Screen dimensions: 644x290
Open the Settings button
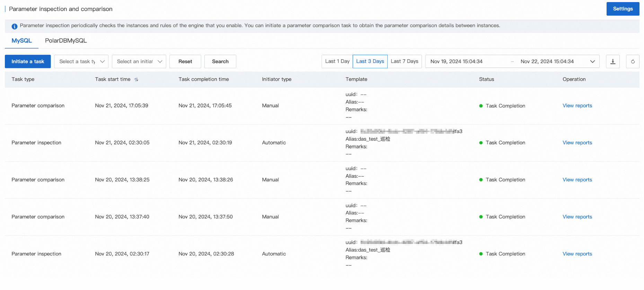coord(623,9)
